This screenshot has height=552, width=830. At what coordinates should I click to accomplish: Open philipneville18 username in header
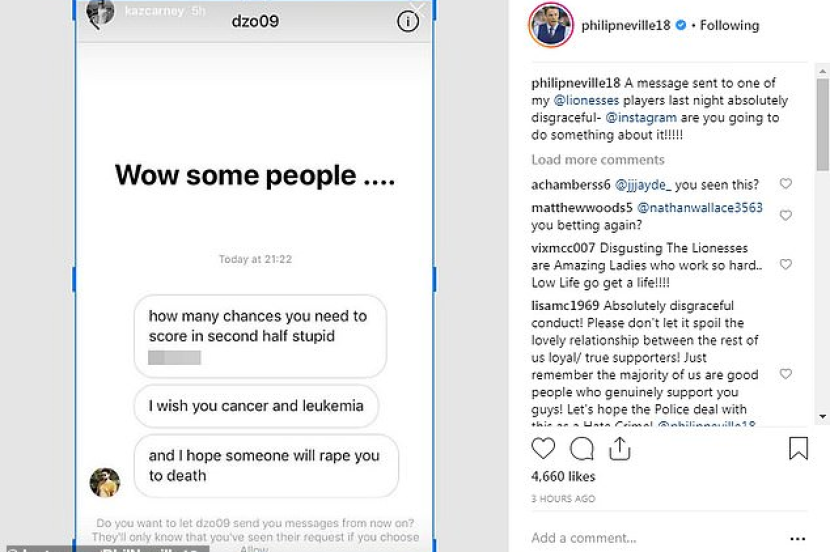[x=627, y=25]
